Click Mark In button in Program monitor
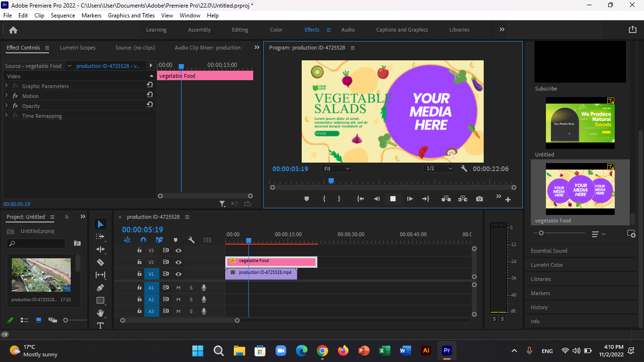The width and height of the screenshot is (644, 362). [324, 199]
